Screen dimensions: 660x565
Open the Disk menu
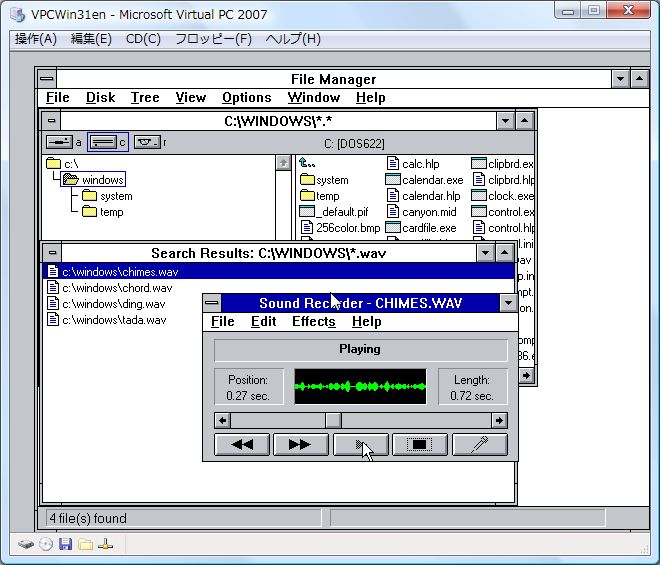[100, 97]
